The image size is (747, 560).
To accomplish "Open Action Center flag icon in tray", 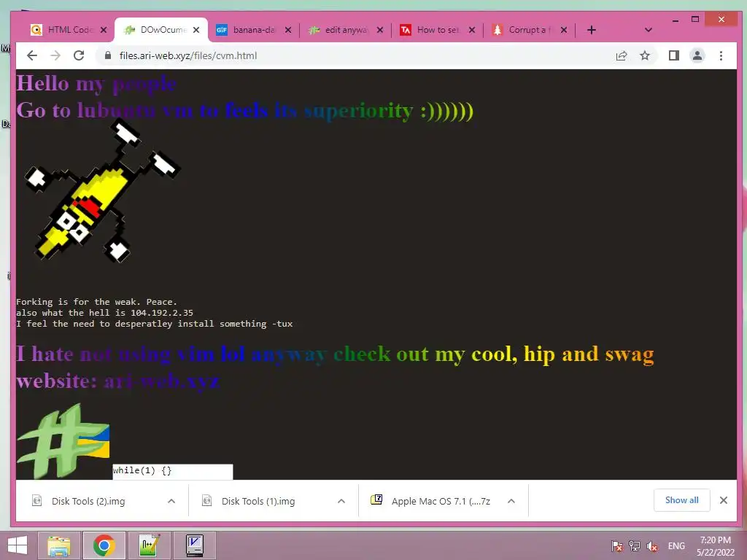I will click(x=617, y=545).
